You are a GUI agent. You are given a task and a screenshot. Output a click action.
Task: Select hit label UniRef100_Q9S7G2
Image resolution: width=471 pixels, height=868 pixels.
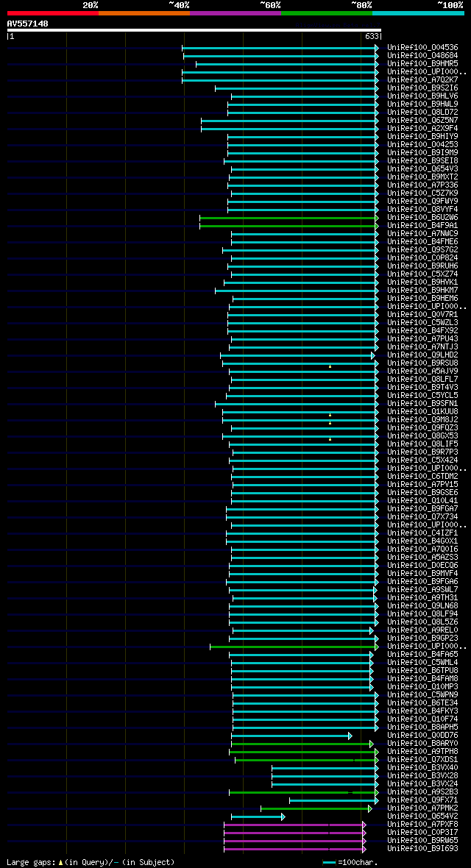pyautogui.click(x=422, y=250)
